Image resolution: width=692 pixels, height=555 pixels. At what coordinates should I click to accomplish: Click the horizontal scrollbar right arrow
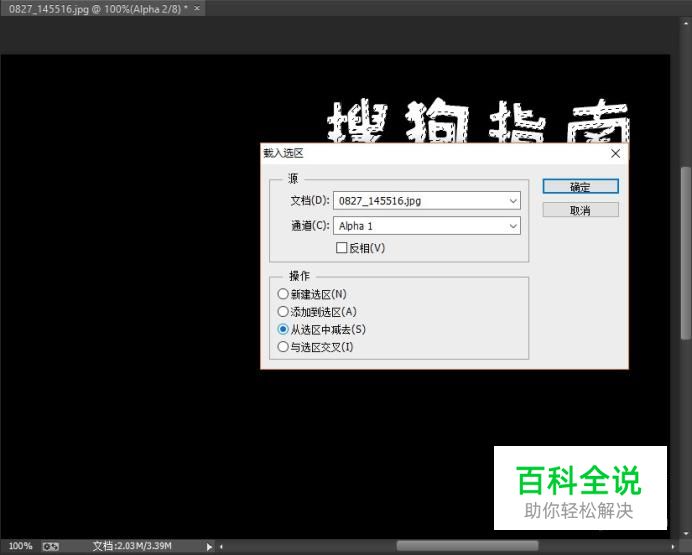673,547
